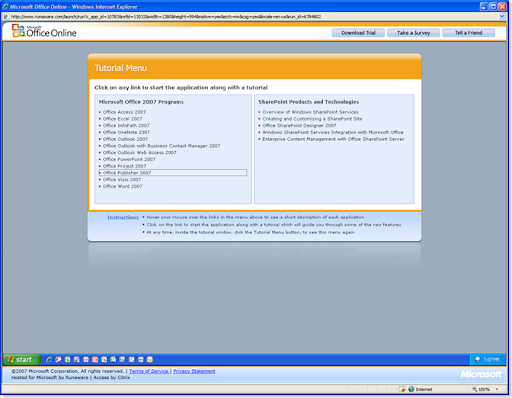Click the Download Trial button
Image resolution: width=512 pixels, height=398 pixels.
pos(358,33)
